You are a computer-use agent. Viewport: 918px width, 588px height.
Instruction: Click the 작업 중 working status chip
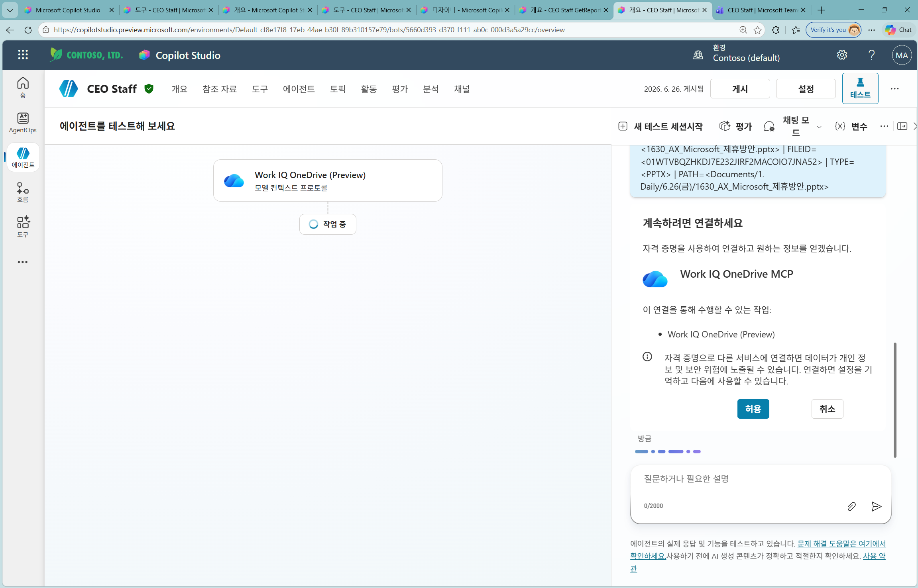tap(328, 224)
